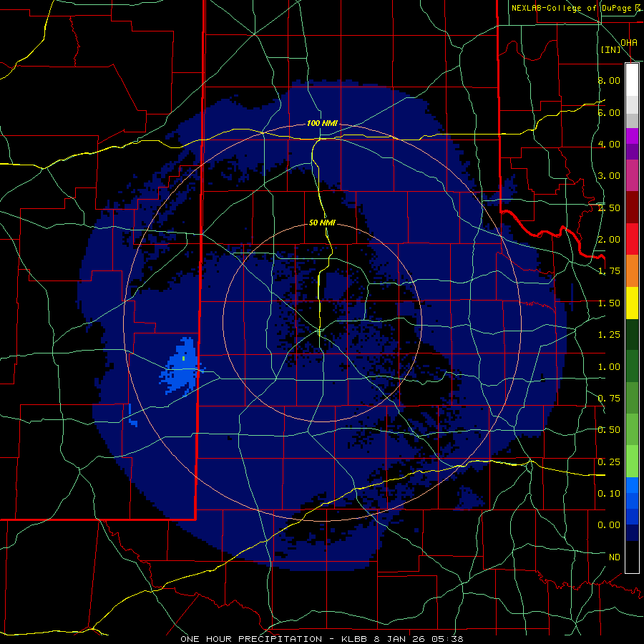Click the '3.00' legend label
Viewport: 644px width, 644px height.
[609, 176]
